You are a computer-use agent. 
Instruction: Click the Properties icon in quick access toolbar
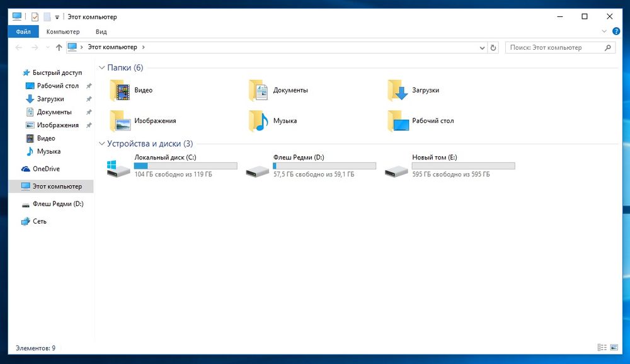(x=35, y=17)
